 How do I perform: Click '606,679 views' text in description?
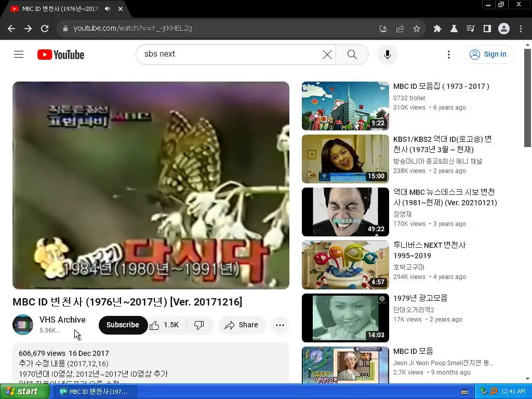pyautogui.click(x=42, y=353)
